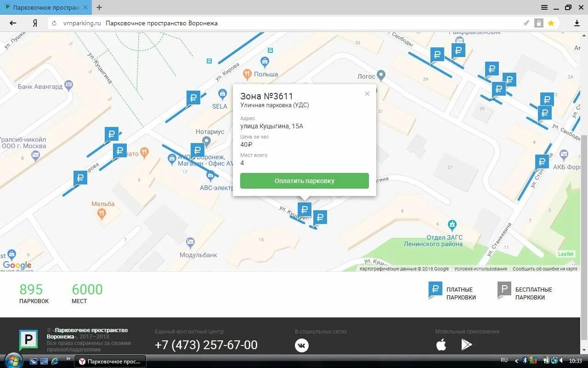Open the SELA shop marker
This screenshot has width=588, height=368.
pyautogui.click(x=222, y=94)
